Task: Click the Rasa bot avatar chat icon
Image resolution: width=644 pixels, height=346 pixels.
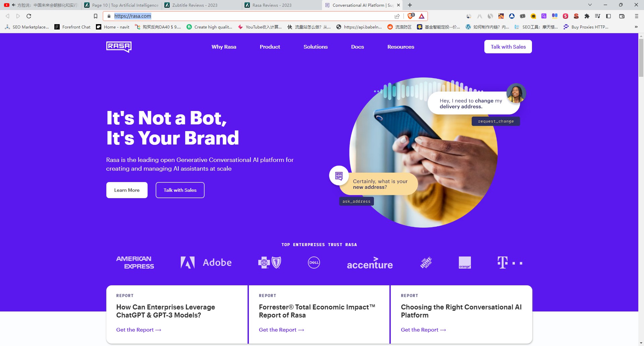Action: pyautogui.click(x=339, y=176)
